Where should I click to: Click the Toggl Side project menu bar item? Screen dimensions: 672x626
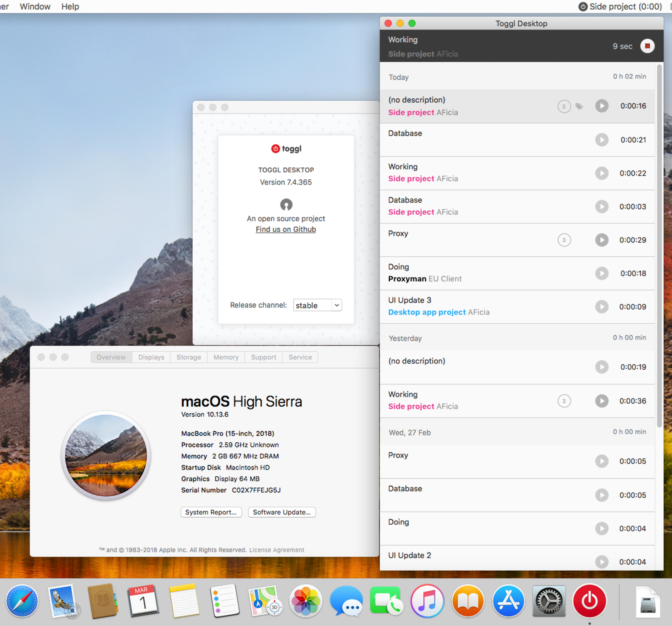point(620,7)
